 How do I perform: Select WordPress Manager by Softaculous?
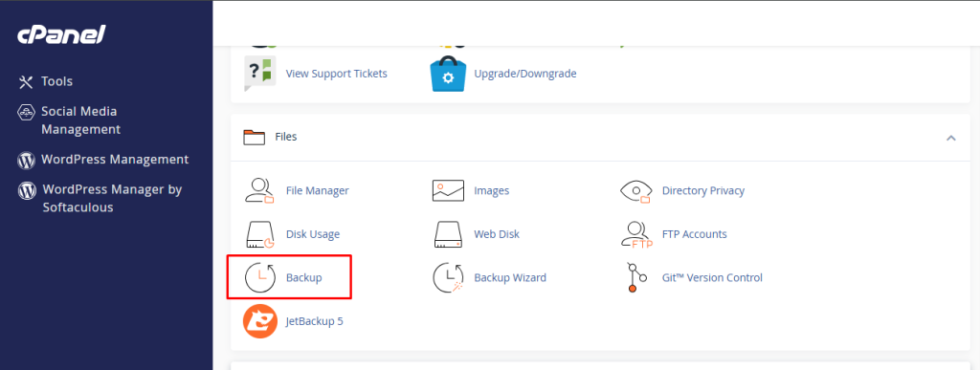[x=112, y=198]
